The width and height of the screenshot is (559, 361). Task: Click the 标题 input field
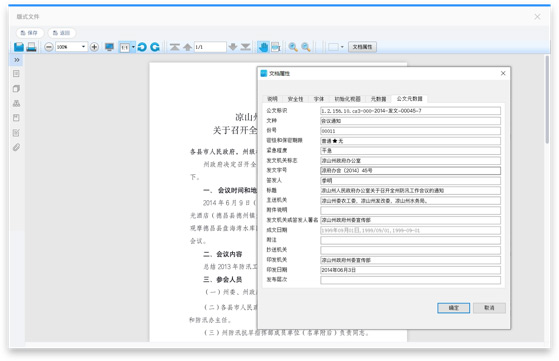point(410,191)
